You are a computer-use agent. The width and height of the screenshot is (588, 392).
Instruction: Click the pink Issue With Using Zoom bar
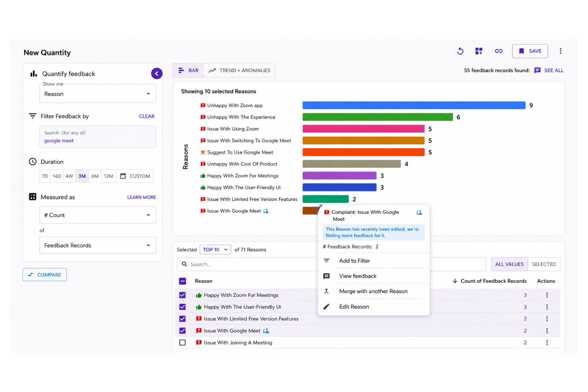[364, 129]
